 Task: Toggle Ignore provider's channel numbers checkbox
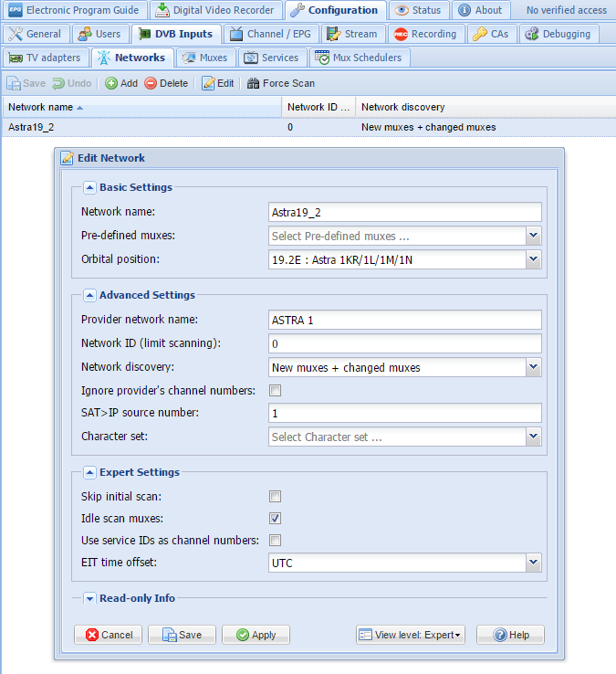275,390
